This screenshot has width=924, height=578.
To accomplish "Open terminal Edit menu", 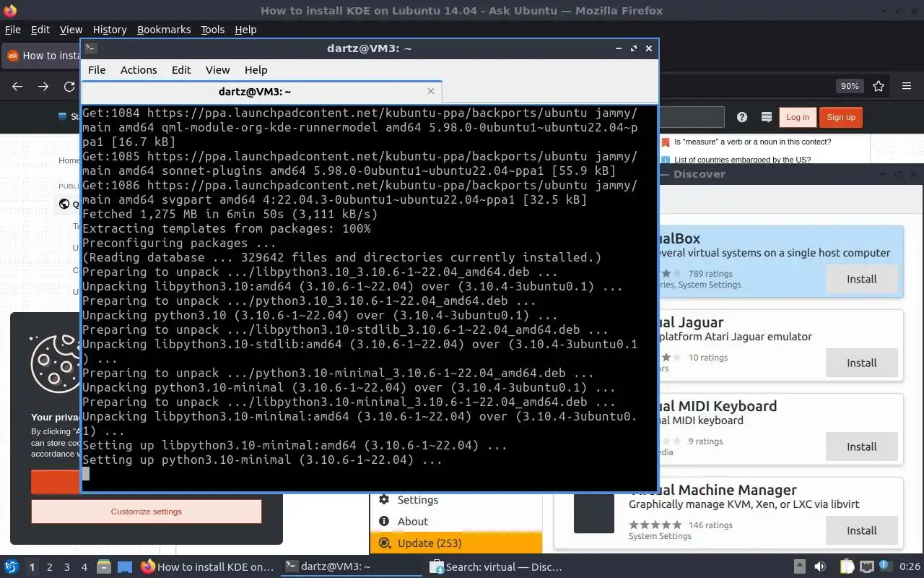I will coord(181,70).
